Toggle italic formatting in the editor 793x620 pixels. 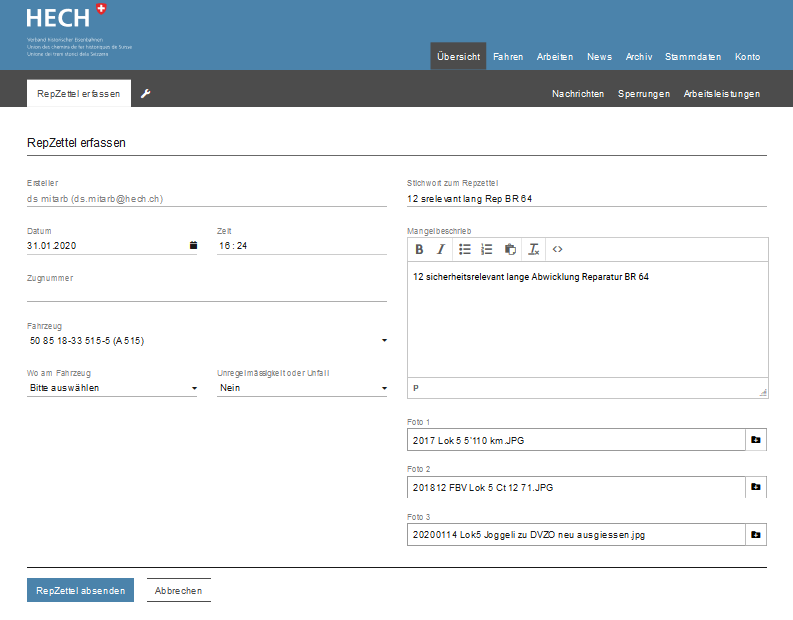[x=439, y=249]
